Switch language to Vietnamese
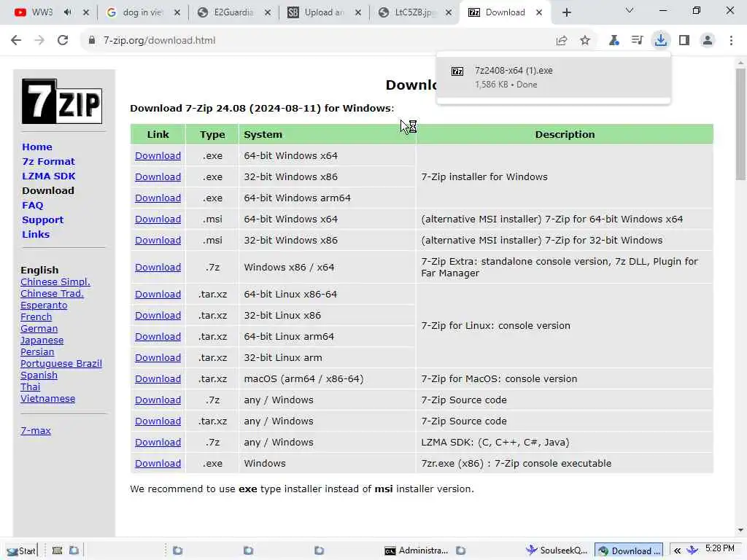This screenshot has width=747, height=560. coord(47,399)
